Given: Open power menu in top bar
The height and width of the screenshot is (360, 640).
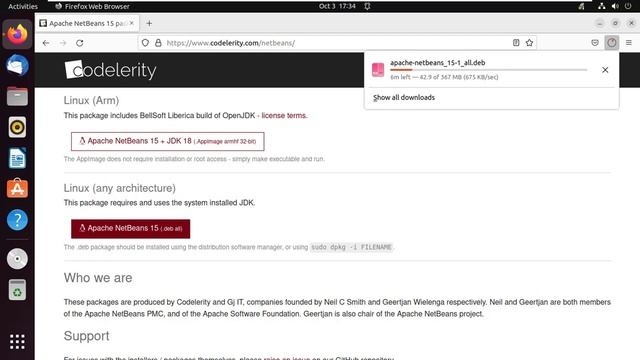Looking at the screenshot, I should pos(628,6).
